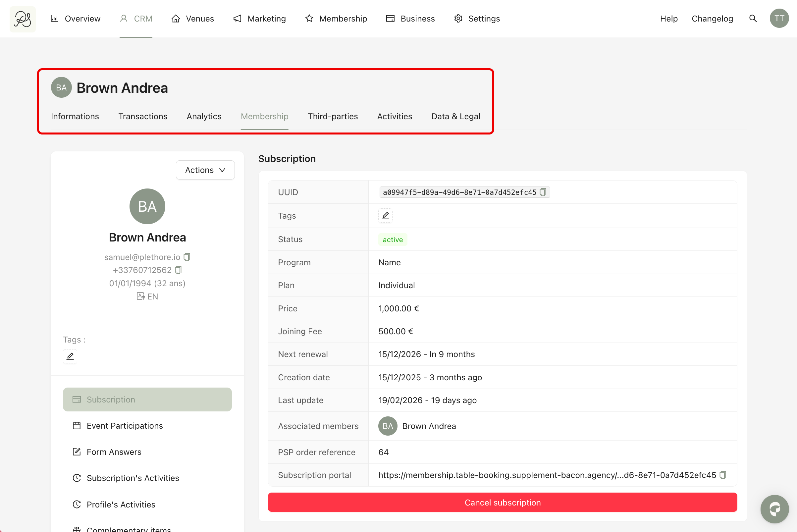Edit tags in the Subscription table
The height and width of the screenshot is (532, 797).
[x=385, y=216]
